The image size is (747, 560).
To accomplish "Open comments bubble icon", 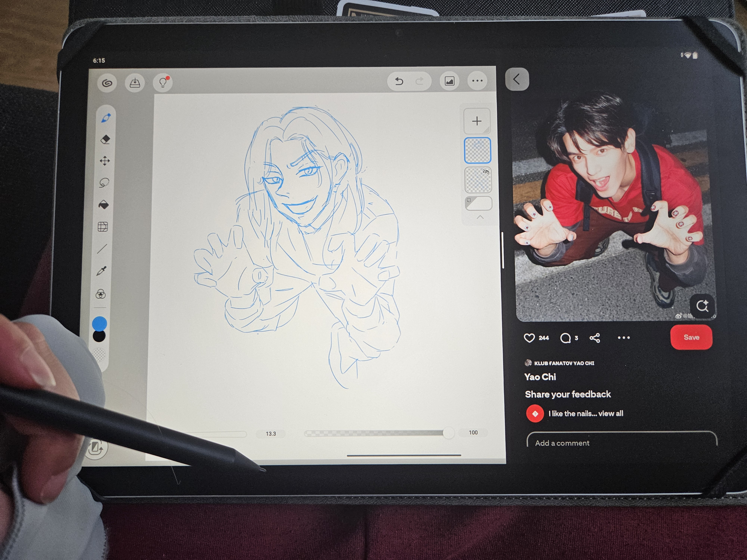I will [565, 338].
